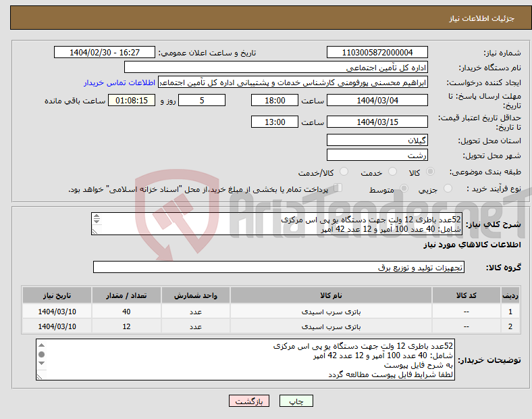Click row number 2 cell
This screenshot has height=419, width=532.
[510, 326]
